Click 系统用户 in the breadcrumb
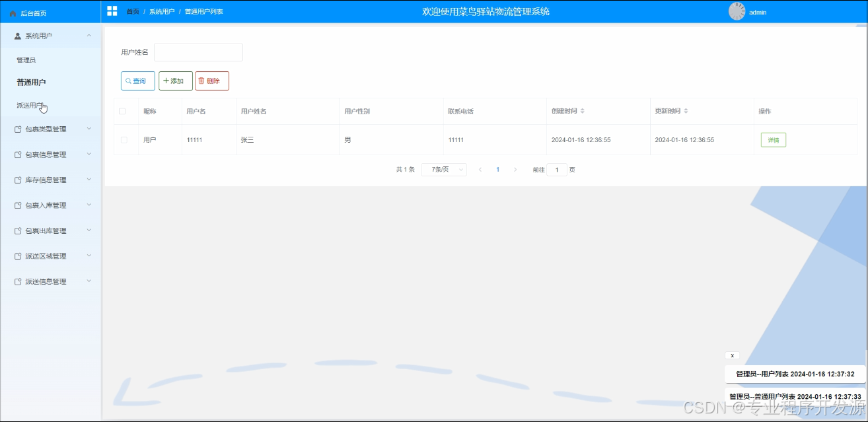The image size is (868, 422). point(162,11)
